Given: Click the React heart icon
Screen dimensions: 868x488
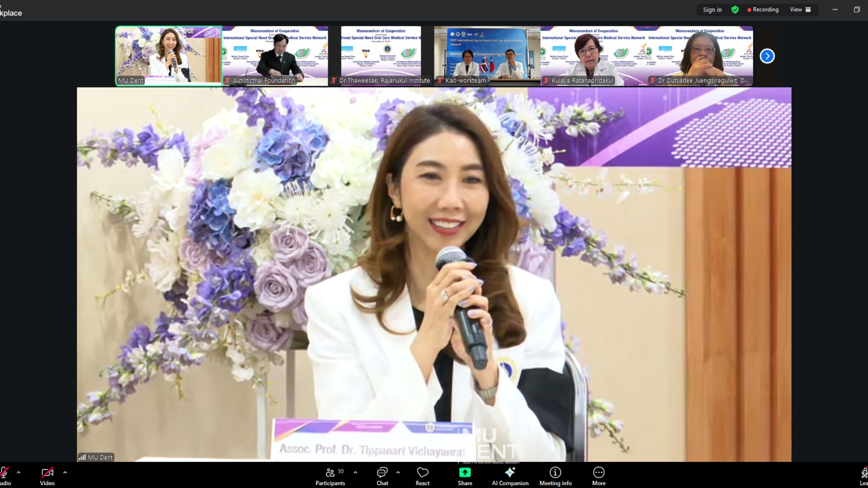Looking at the screenshot, I should 422,472.
